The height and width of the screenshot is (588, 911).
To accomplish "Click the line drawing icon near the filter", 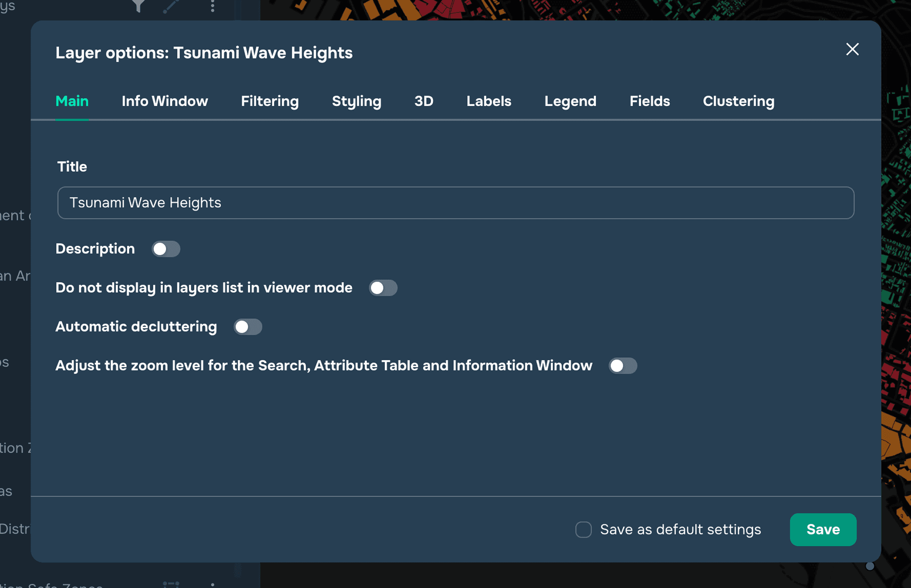I will [x=171, y=6].
